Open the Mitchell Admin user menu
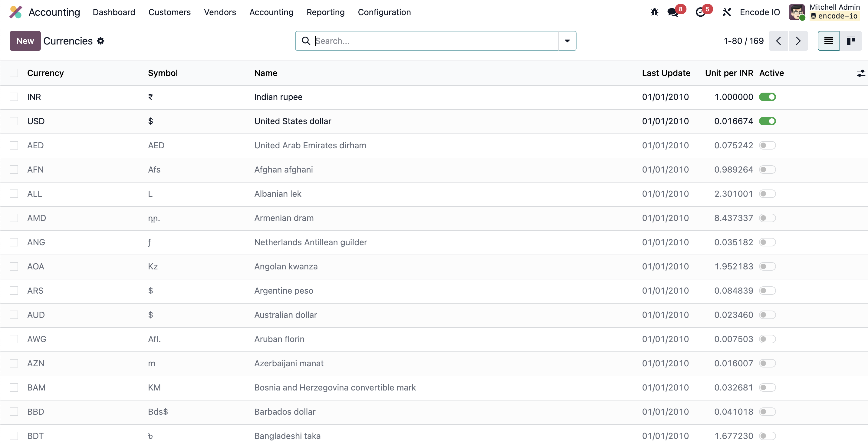The height and width of the screenshot is (448, 868). pos(824,12)
